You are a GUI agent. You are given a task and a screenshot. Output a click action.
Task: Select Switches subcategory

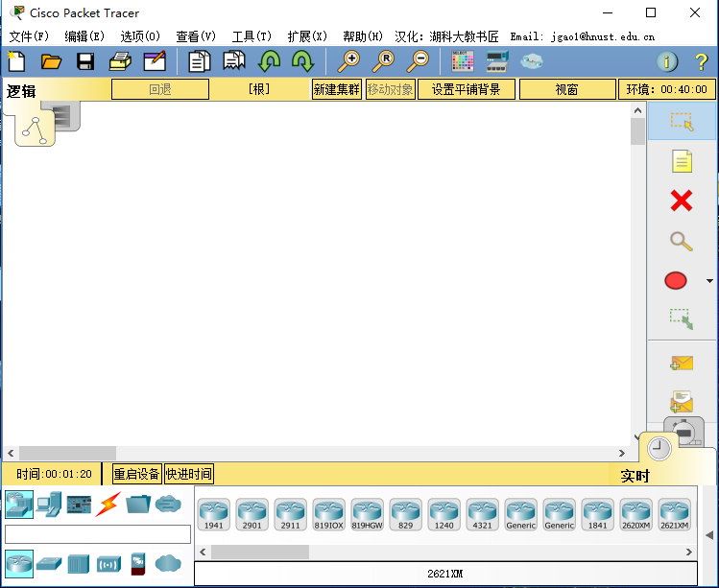pos(49,563)
